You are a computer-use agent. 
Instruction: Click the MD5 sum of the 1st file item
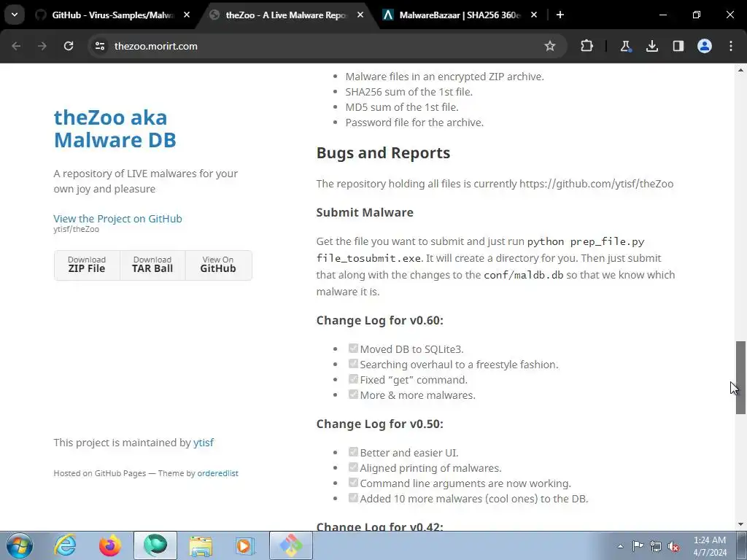click(402, 107)
